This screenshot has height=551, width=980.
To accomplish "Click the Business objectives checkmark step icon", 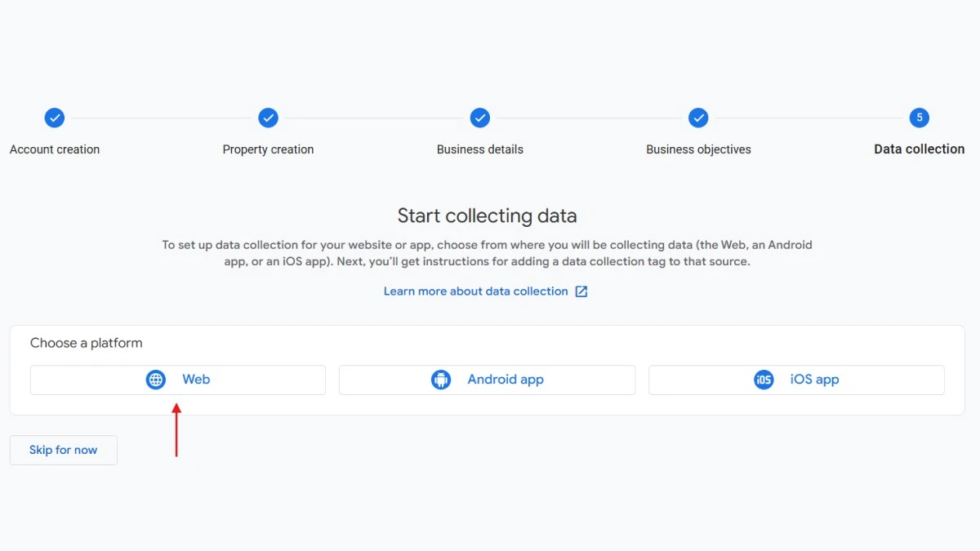I will coord(698,118).
